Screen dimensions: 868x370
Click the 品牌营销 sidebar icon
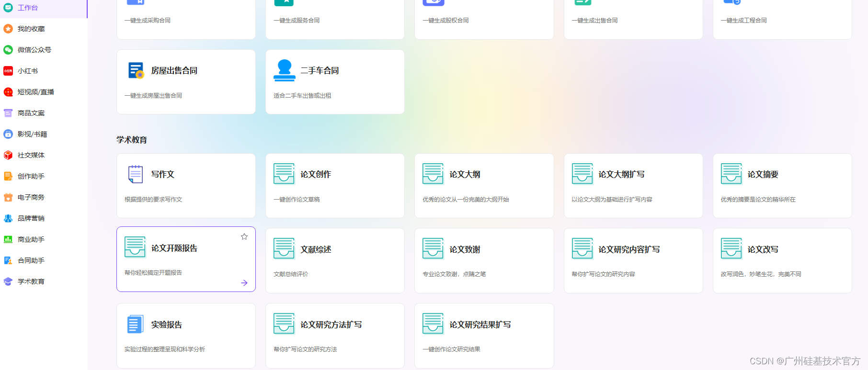pos(8,218)
